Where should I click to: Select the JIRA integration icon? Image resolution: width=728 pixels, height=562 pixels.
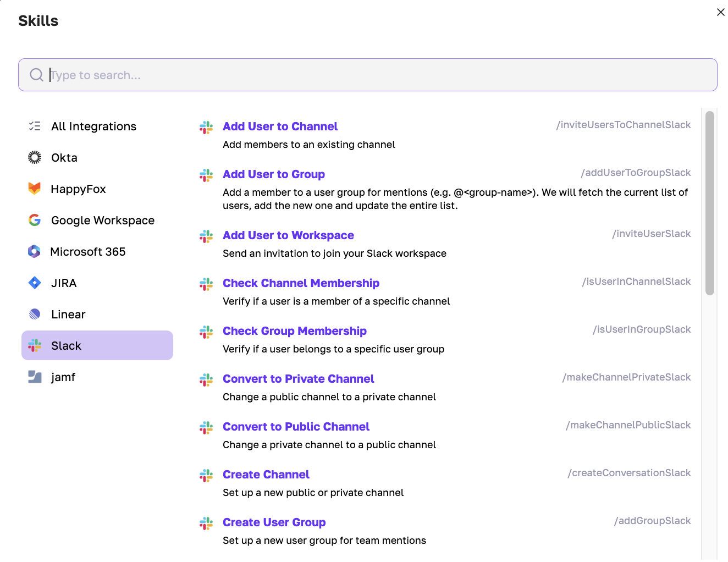pyautogui.click(x=34, y=283)
